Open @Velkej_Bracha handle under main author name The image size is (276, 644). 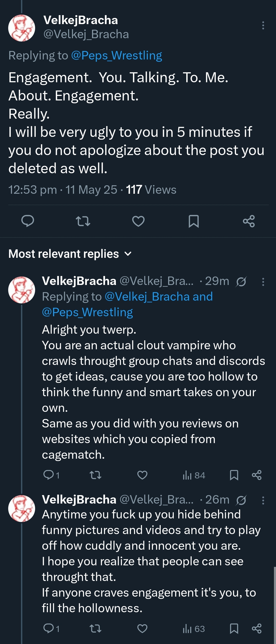pos(86,34)
